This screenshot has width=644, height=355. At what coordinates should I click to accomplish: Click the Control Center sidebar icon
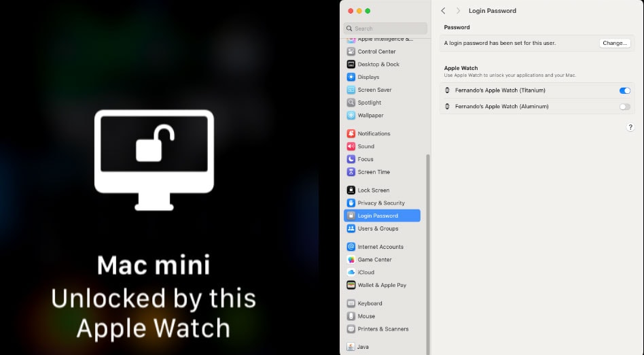[351, 52]
